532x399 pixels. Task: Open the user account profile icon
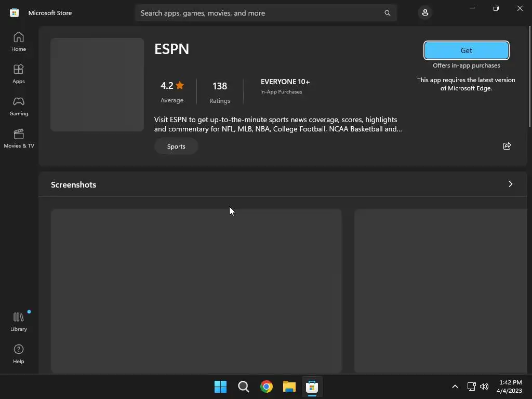pos(425,13)
